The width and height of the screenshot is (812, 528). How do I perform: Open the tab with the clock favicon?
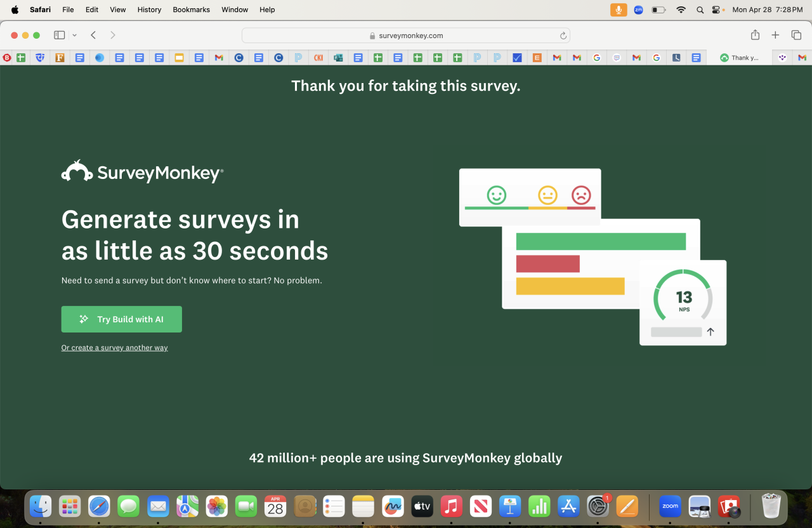tap(676, 58)
